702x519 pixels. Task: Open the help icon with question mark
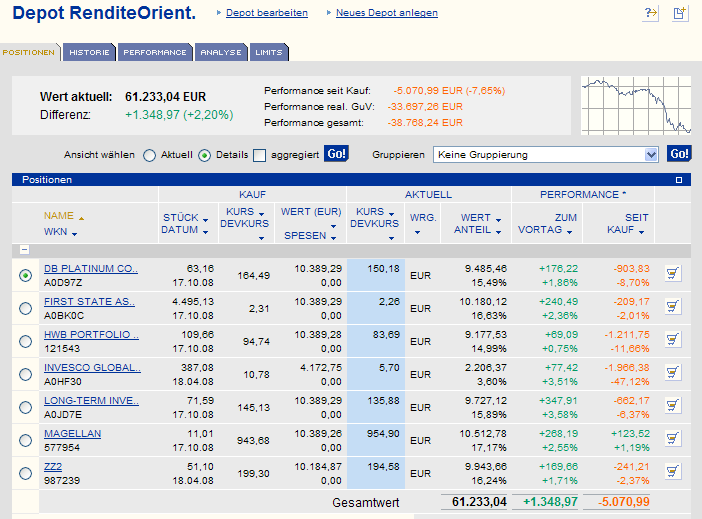click(x=651, y=13)
